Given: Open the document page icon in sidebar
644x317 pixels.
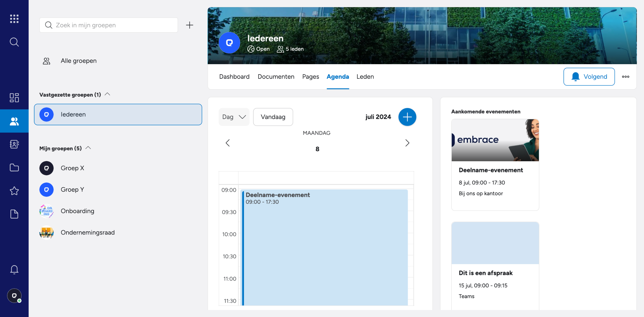Looking at the screenshot, I should pyautogui.click(x=14, y=214).
